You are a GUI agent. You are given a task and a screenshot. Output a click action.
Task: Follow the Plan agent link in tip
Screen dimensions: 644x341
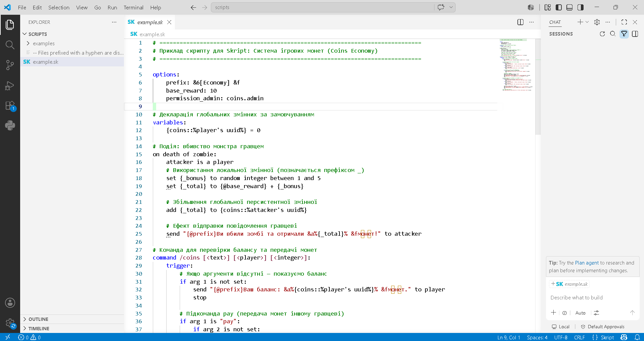click(x=587, y=263)
